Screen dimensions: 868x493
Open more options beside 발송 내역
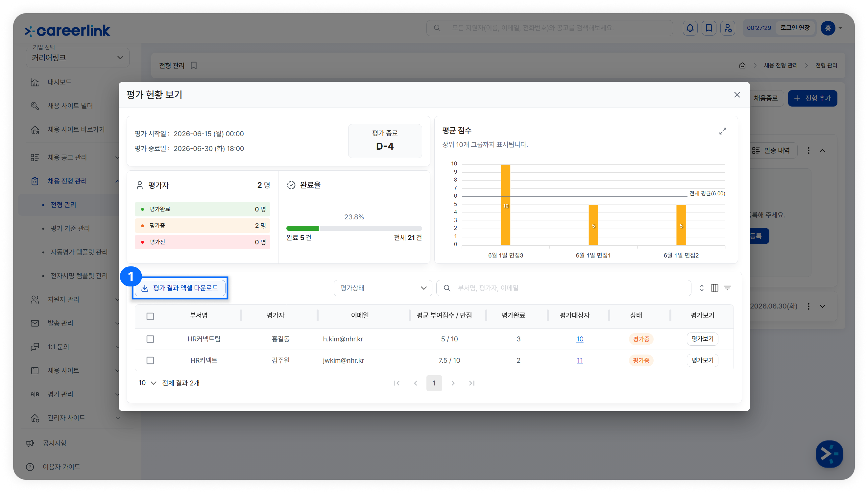pos(809,151)
